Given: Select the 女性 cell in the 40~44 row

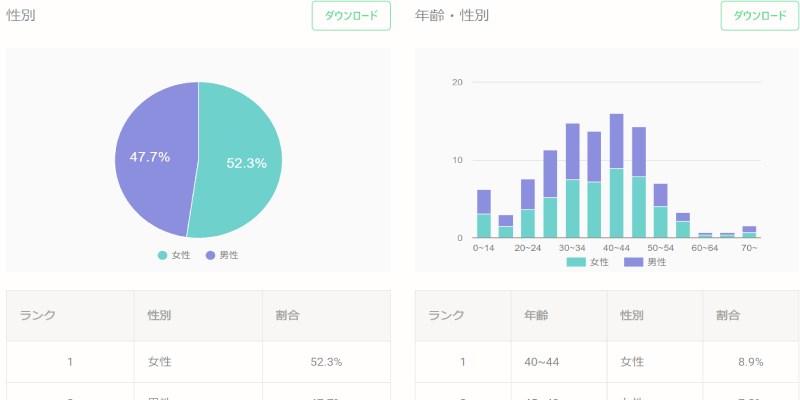Looking at the screenshot, I should pos(655,362).
